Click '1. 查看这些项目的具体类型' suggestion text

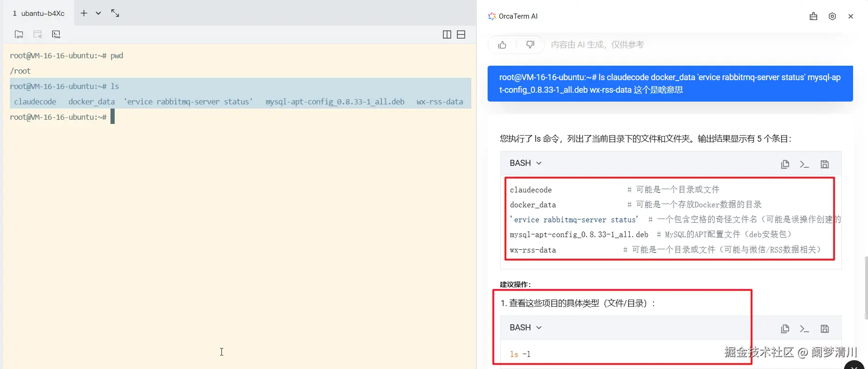point(578,303)
